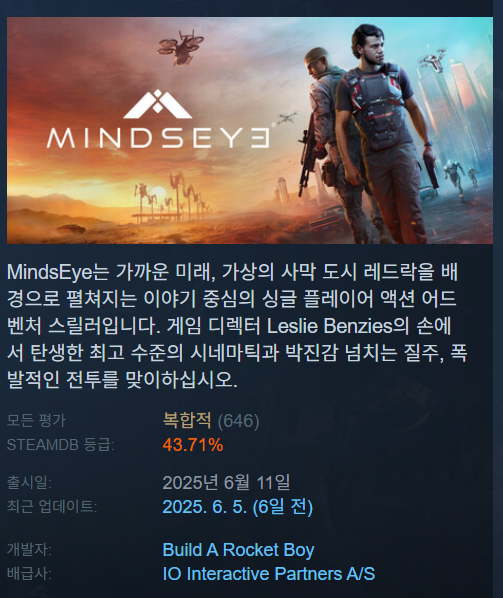The width and height of the screenshot is (503, 598).
Task: Click the MINDSEYE wordmark in banner
Action: [x=159, y=138]
